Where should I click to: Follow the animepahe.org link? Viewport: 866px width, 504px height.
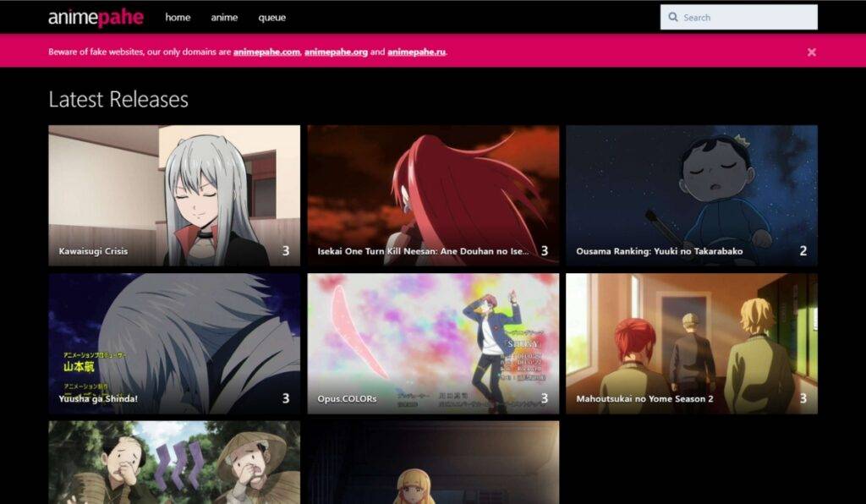336,52
